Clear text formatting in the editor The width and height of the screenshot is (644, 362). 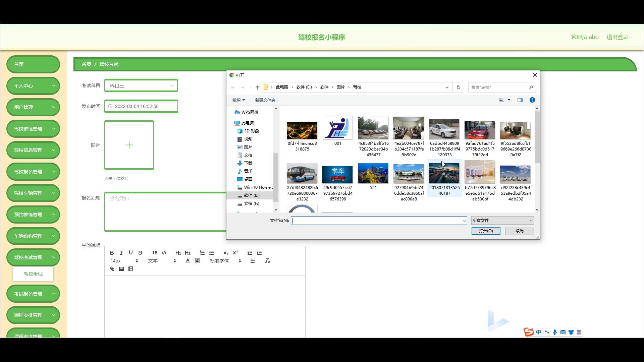pos(267,261)
